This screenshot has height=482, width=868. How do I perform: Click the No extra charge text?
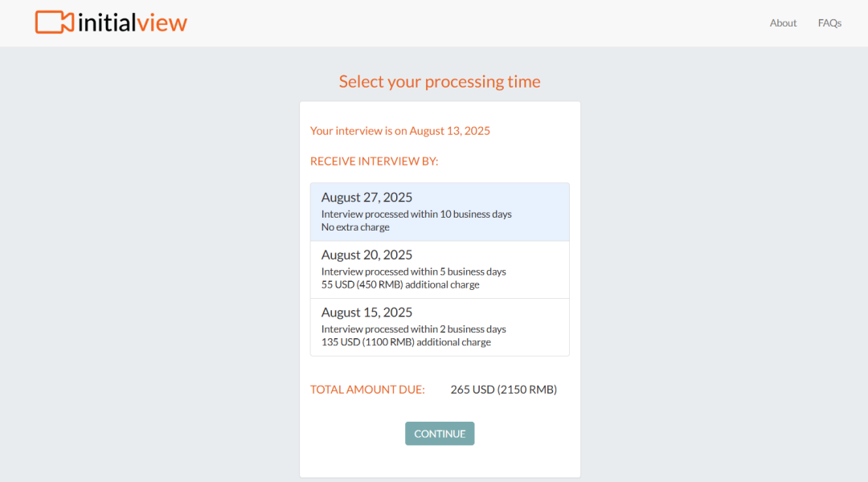pyautogui.click(x=355, y=227)
